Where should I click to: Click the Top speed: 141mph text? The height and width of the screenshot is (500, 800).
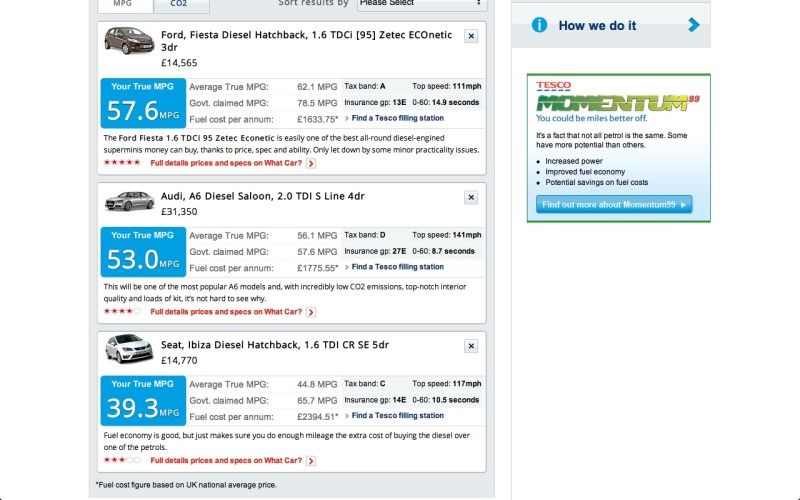[x=446, y=235]
